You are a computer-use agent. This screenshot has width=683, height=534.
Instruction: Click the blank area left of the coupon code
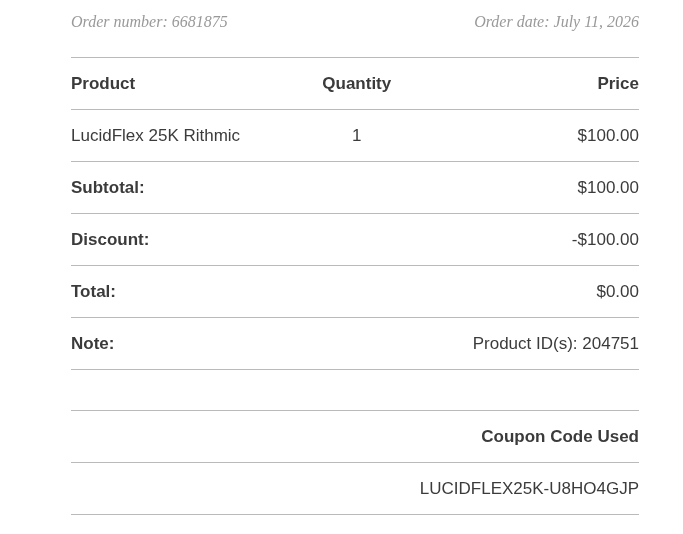[x=244, y=488]
